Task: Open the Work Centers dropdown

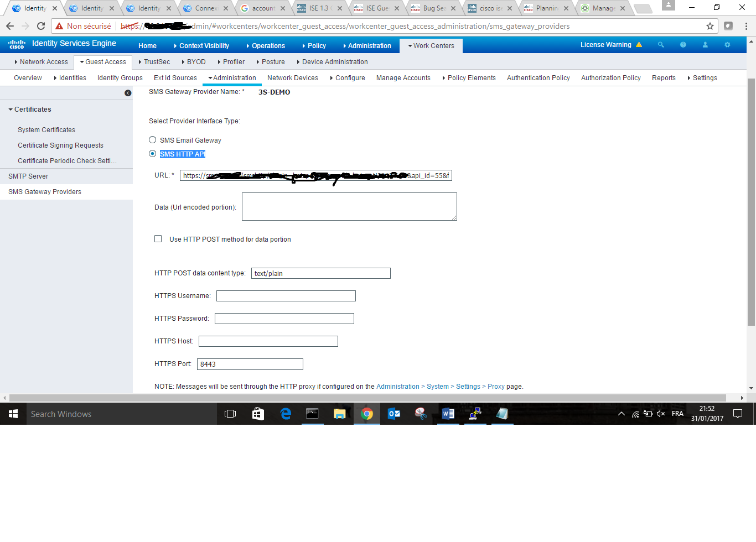Action: pos(431,46)
